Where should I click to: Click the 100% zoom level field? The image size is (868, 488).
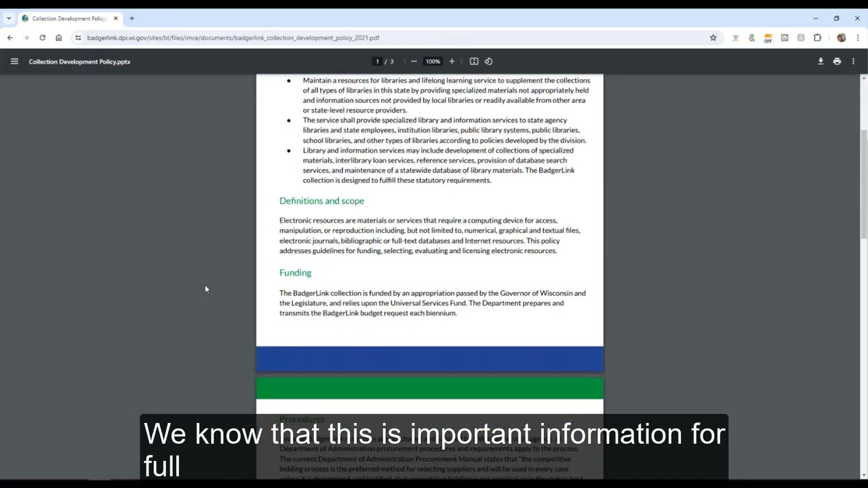(x=433, y=62)
